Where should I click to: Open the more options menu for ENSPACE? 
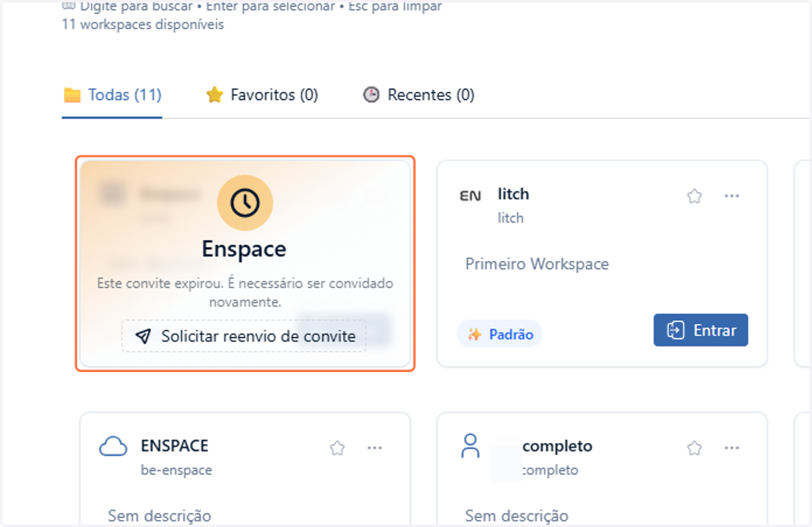pos(374,448)
